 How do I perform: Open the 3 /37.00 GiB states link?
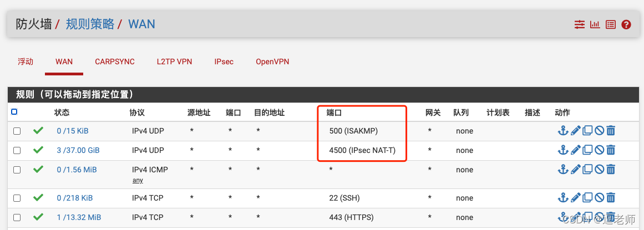78,150
